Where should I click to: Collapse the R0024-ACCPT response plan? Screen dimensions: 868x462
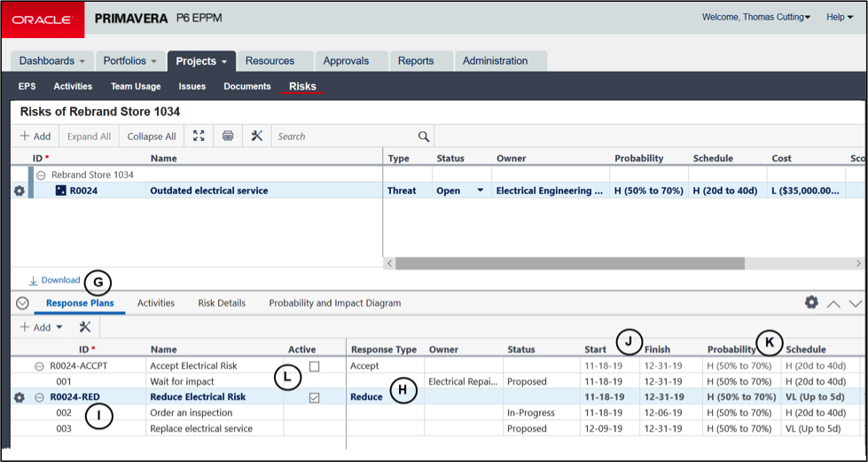pyautogui.click(x=40, y=366)
